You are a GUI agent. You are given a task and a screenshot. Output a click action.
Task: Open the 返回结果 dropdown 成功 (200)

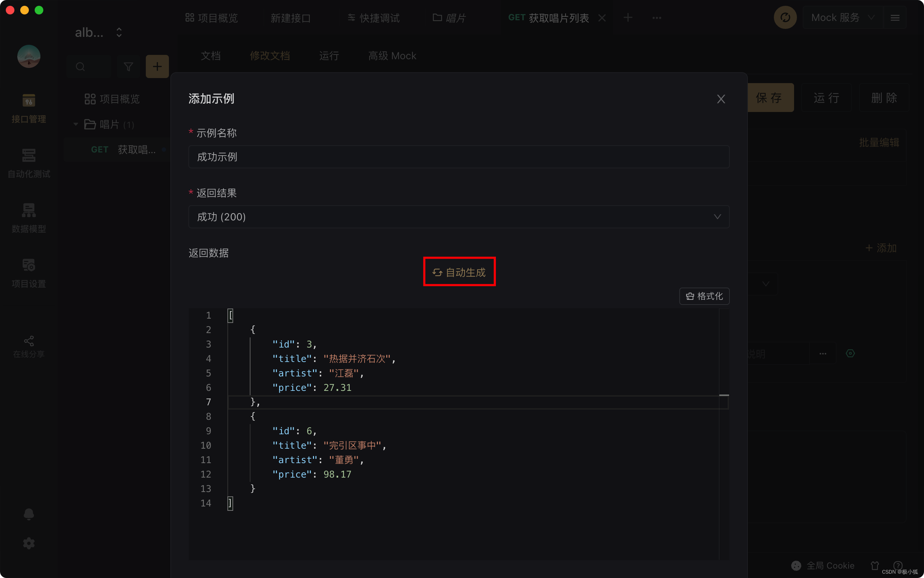(459, 217)
